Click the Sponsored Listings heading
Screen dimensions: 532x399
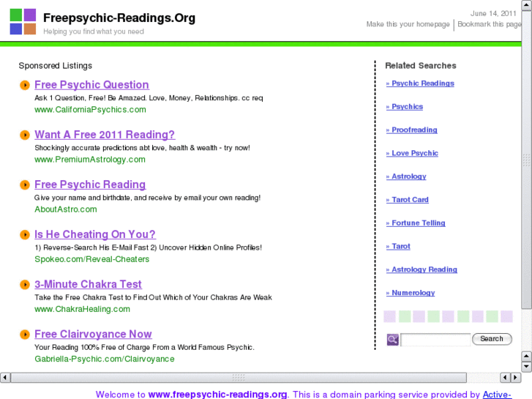pyautogui.click(x=56, y=66)
